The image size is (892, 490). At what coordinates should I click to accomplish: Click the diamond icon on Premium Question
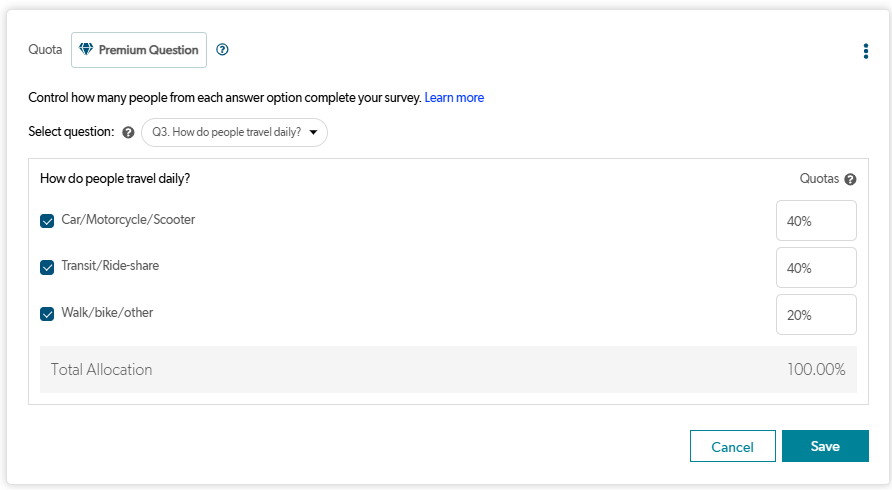[x=86, y=50]
